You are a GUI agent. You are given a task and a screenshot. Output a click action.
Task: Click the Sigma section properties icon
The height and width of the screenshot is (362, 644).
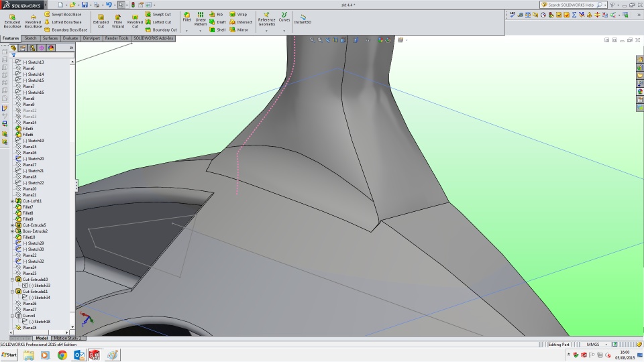574,15
